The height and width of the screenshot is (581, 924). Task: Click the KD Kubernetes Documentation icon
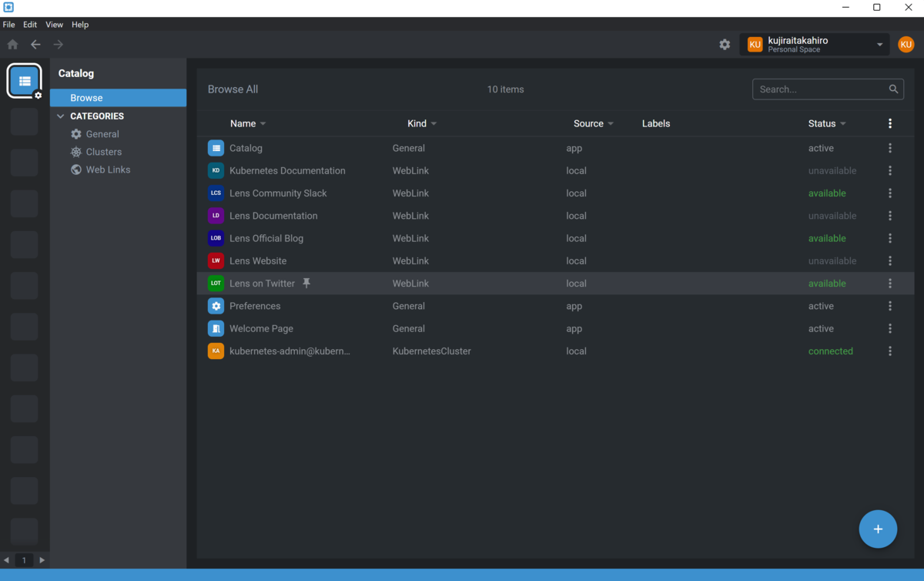pyautogui.click(x=216, y=170)
